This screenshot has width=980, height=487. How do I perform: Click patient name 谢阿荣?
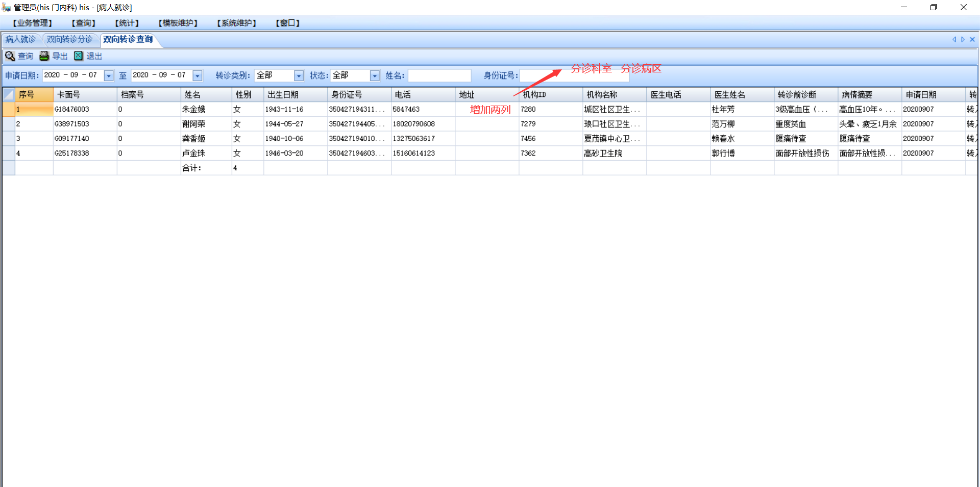(x=194, y=124)
